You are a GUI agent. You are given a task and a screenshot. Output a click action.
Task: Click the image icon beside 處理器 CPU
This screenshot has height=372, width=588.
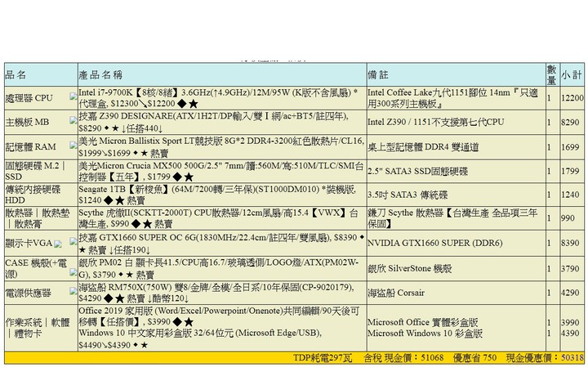click(73, 96)
